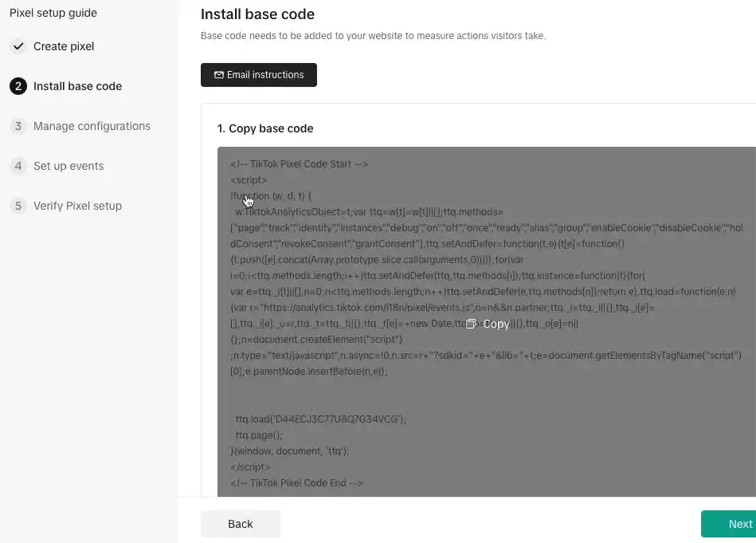756x543 pixels.
Task: Click the Pixel setup guide title
Action: pyautogui.click(x=53, y=13)
